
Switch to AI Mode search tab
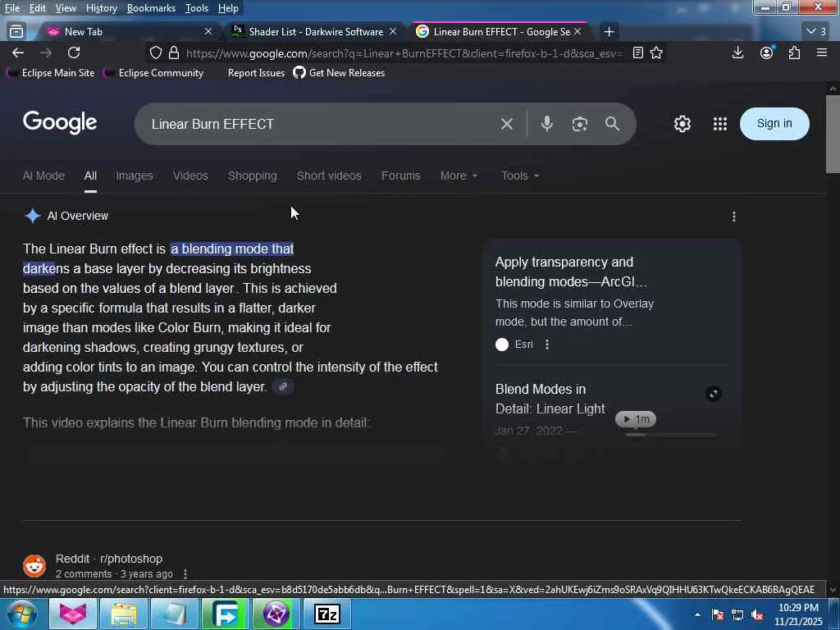point(43,176)
